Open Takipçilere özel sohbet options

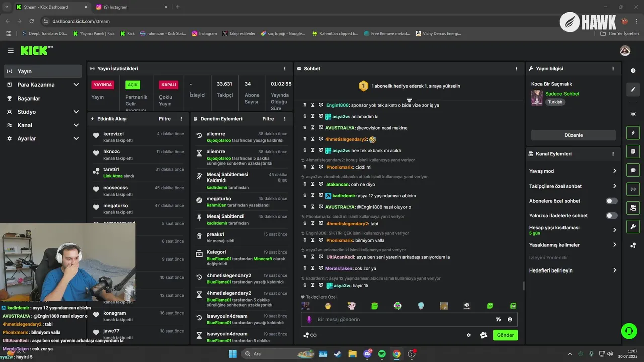pyautogui.click(x=573, y=186)
